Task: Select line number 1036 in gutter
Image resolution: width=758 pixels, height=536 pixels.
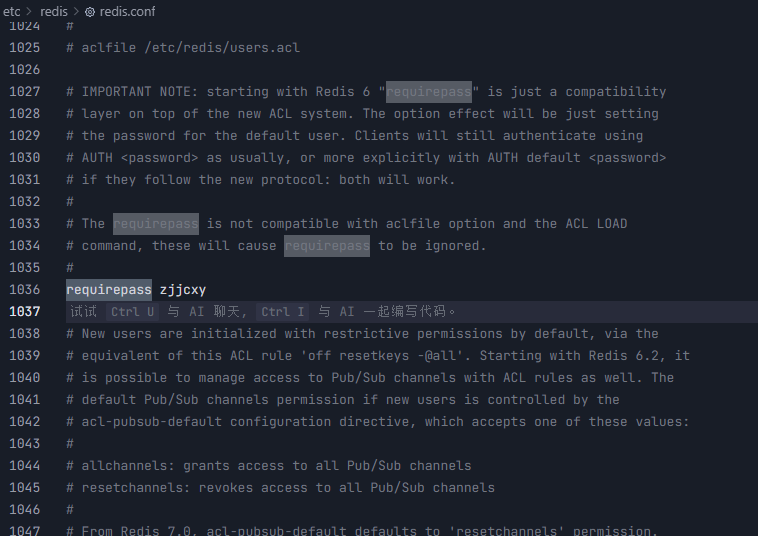Action: pos(25,290)
